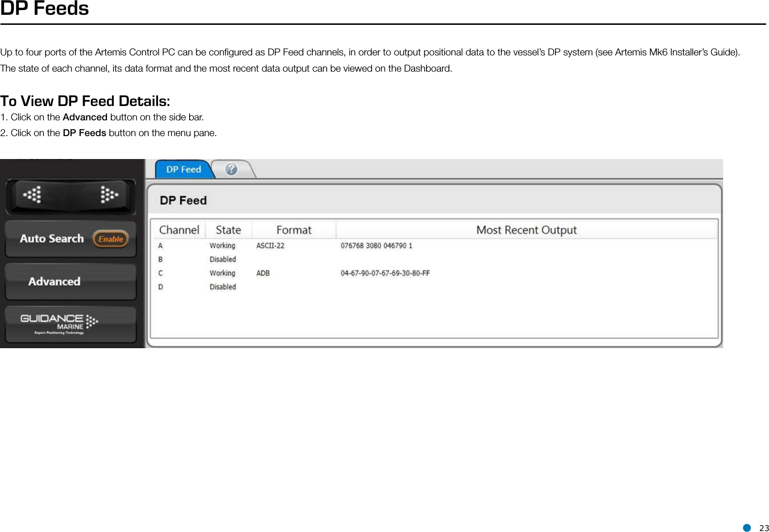Click the right sensor dots icon
The image size is (769, 532).
coord(109,194)
